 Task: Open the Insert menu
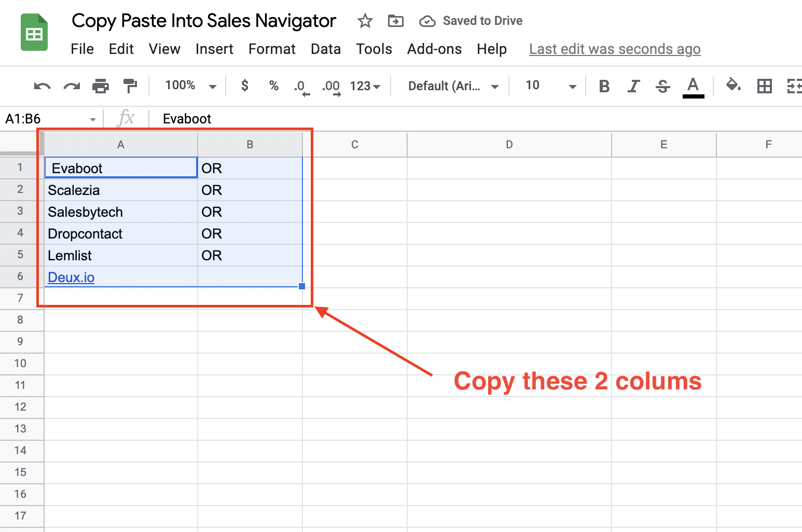tap(214, 49)
